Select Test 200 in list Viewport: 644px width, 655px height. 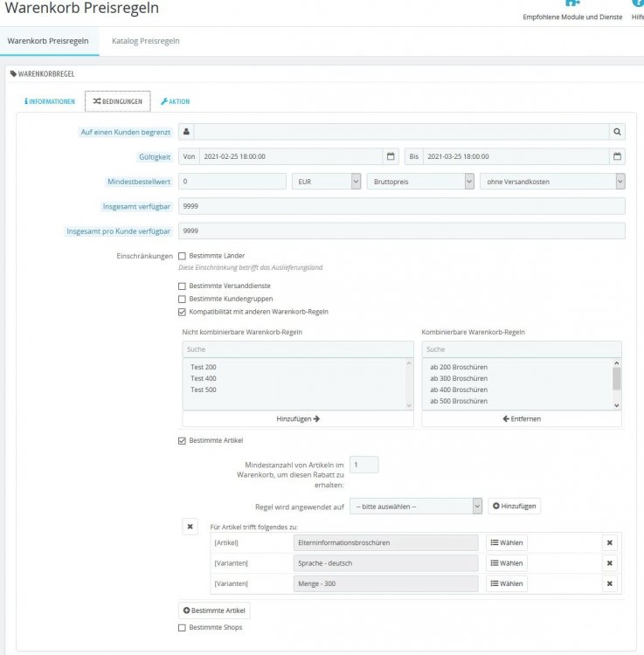(x=204, y=367)
